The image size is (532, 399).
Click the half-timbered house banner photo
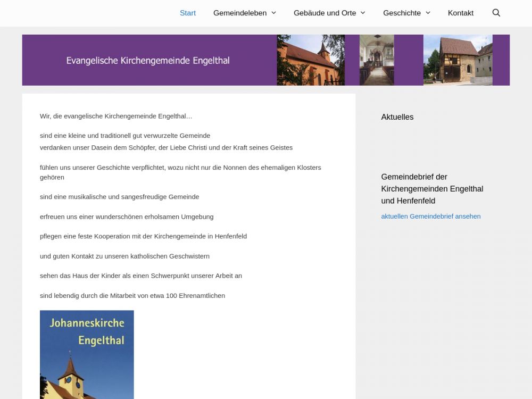click(x=458, y=60)
